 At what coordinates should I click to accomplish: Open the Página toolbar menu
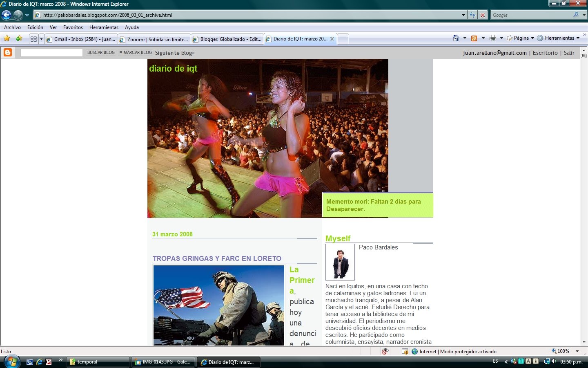[x=520, y=38]
